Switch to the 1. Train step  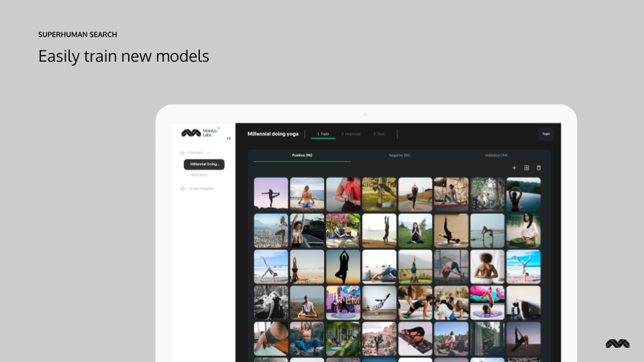(323, 134)
